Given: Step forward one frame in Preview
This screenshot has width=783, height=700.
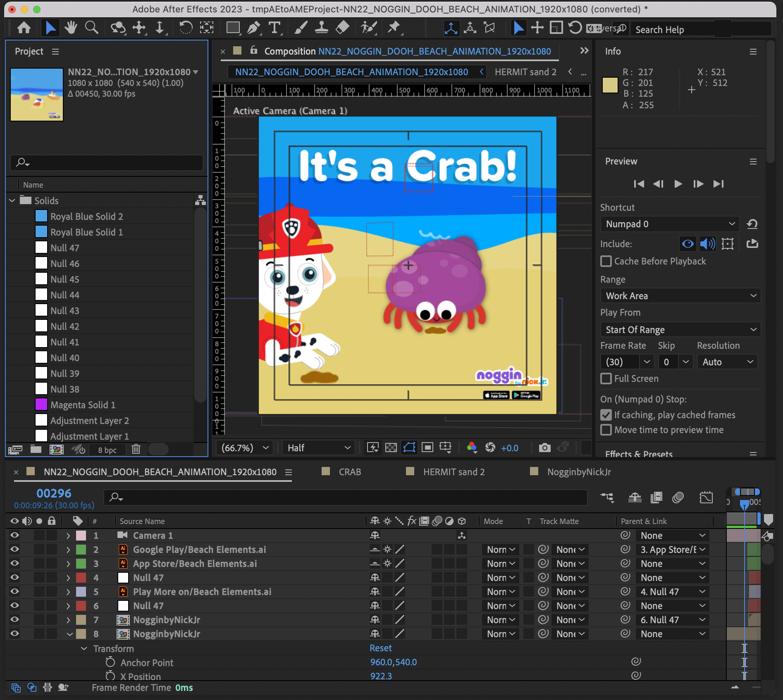Looking at the screenshot, I should (698, 184).
